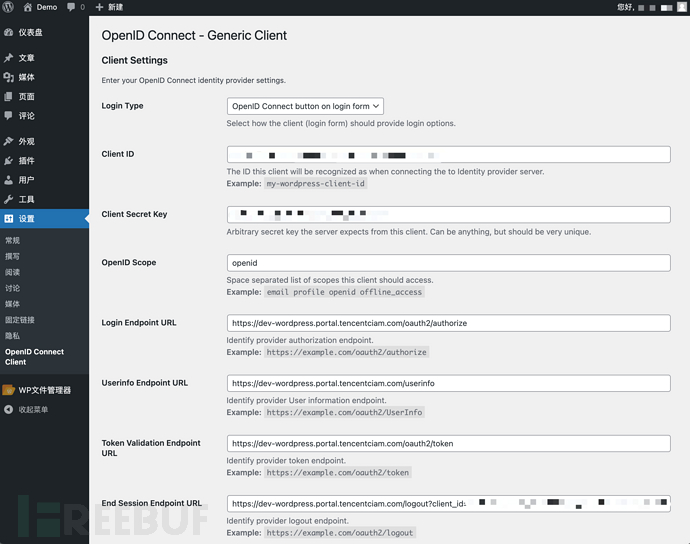Open OpenID Connect Client submenu item
The image size is (690, 544).
tap(34, 357)
